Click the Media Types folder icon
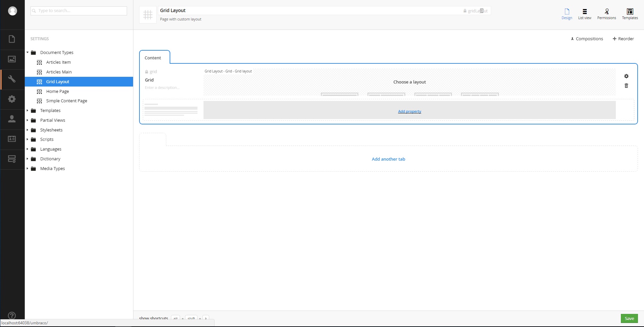644x327 pixels. pos(34,169)
